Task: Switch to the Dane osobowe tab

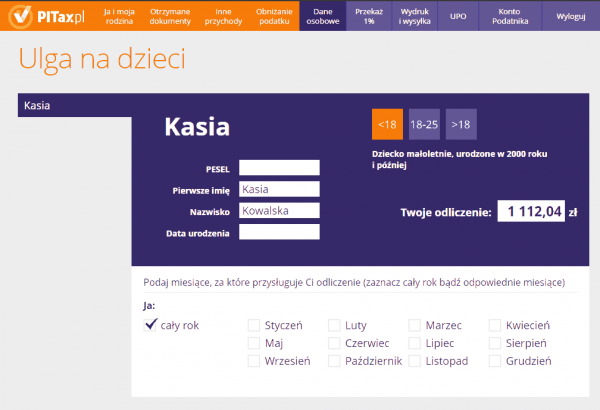Action: (x=323, y=16)
